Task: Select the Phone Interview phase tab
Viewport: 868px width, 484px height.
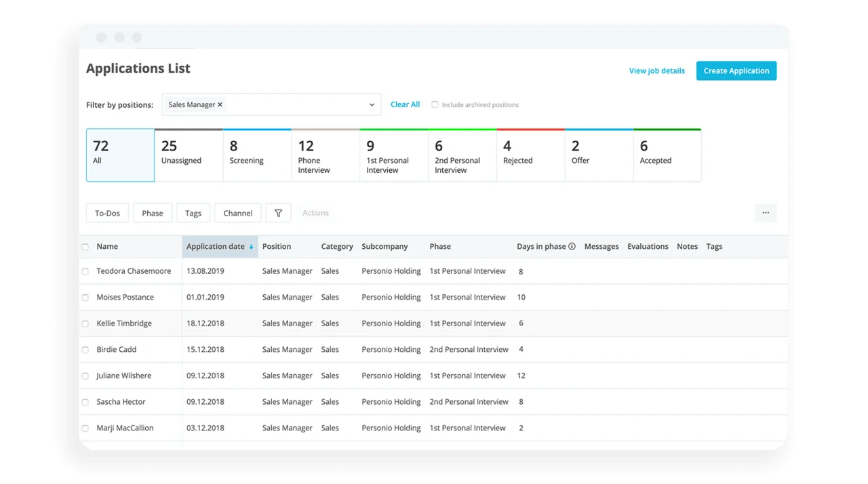Action: [x=325, y=155]
